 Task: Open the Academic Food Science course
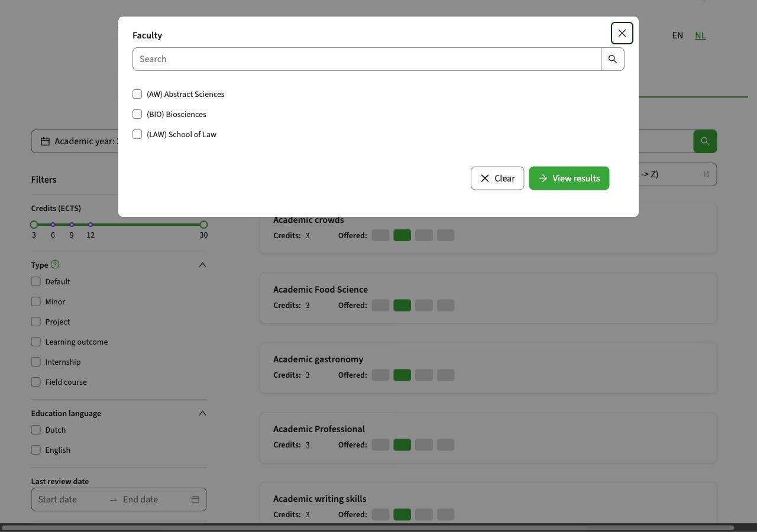point(321,290)
